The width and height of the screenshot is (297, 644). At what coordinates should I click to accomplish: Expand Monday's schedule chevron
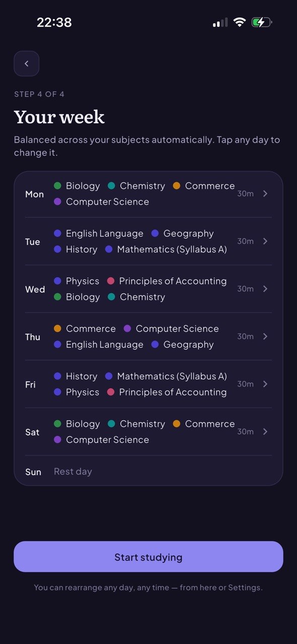[265, 194]
